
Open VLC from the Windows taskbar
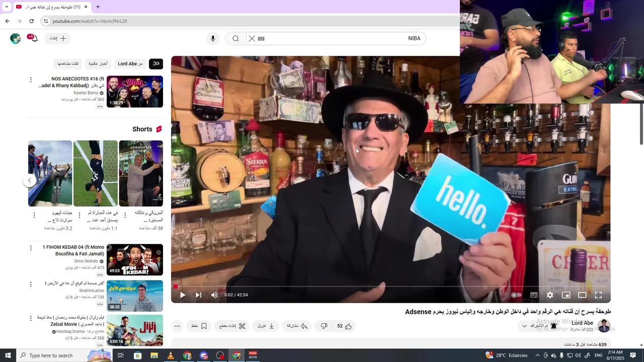coord(171,355)
